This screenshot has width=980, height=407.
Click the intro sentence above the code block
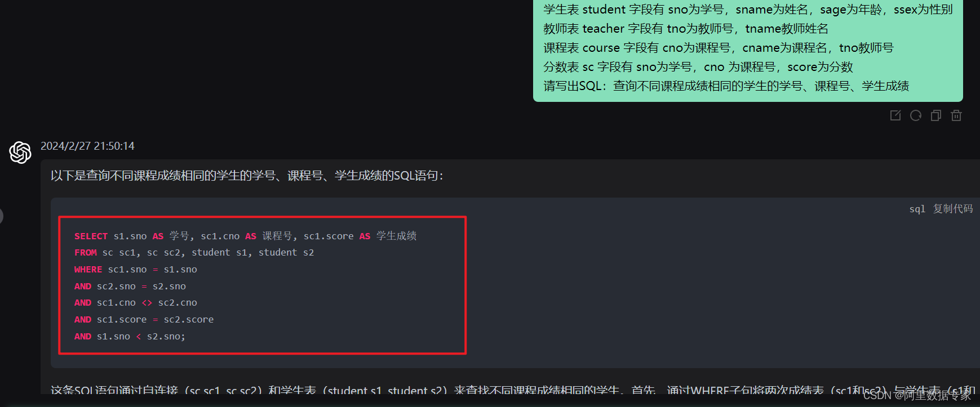pos(247,176)
